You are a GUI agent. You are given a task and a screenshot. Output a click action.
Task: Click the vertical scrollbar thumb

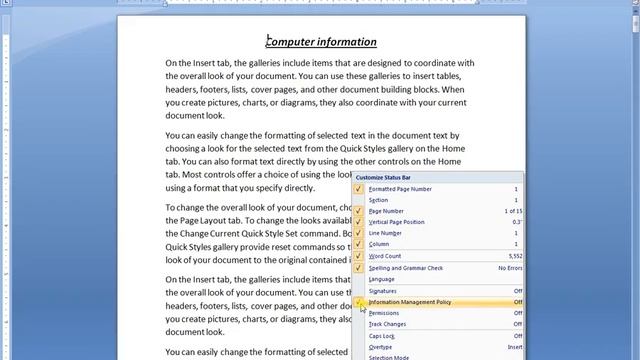pos(636,23)
